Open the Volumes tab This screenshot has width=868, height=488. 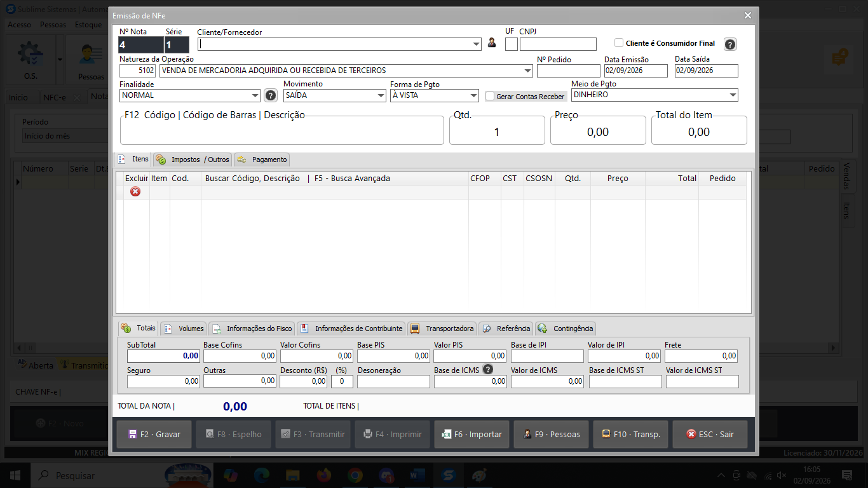tap(184, 329)
